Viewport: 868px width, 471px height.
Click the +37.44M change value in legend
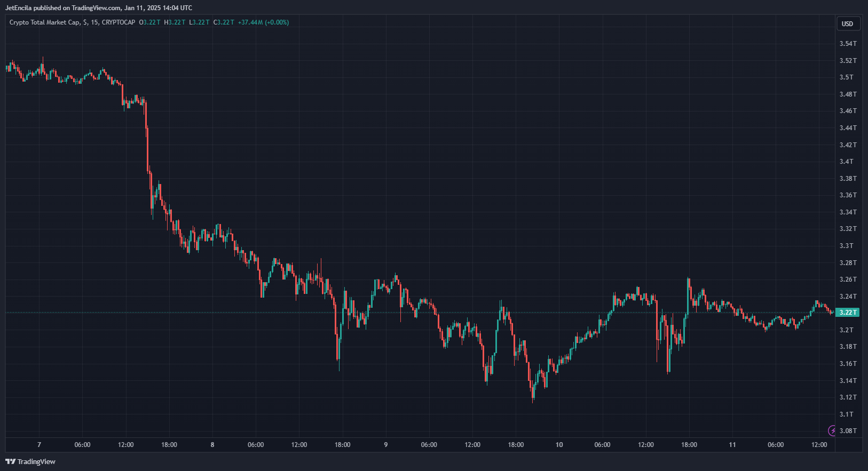click(x=250, y=22)
